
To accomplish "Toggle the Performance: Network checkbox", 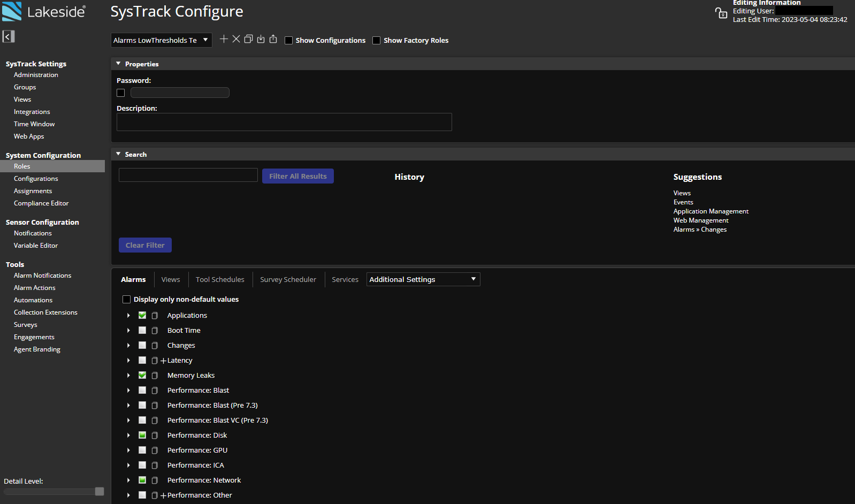I will 142,480.
